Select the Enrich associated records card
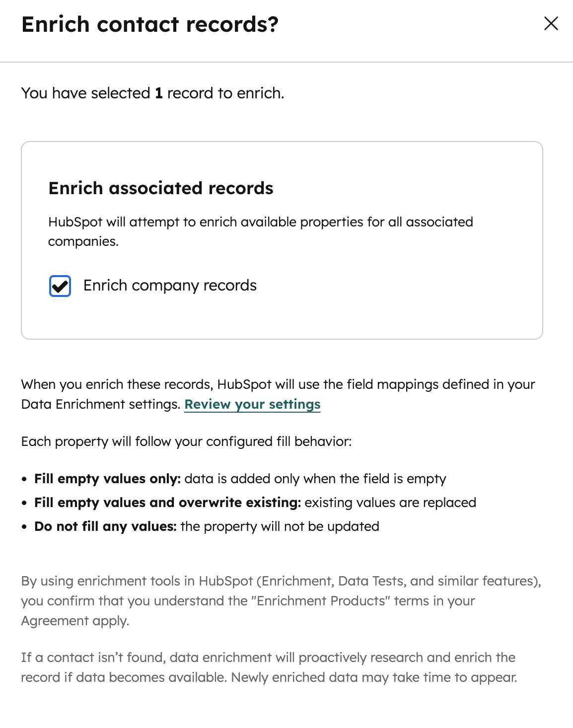The image size is (573, 728). (x=283, y=239)
